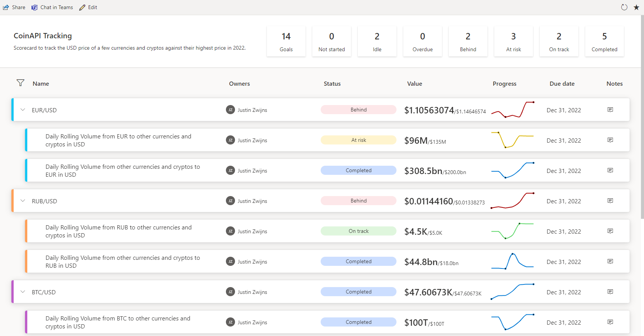The image size is (644, 336).
Task: Click the EUR/USD progress sparkline
Action: click(x=512, y=110)
